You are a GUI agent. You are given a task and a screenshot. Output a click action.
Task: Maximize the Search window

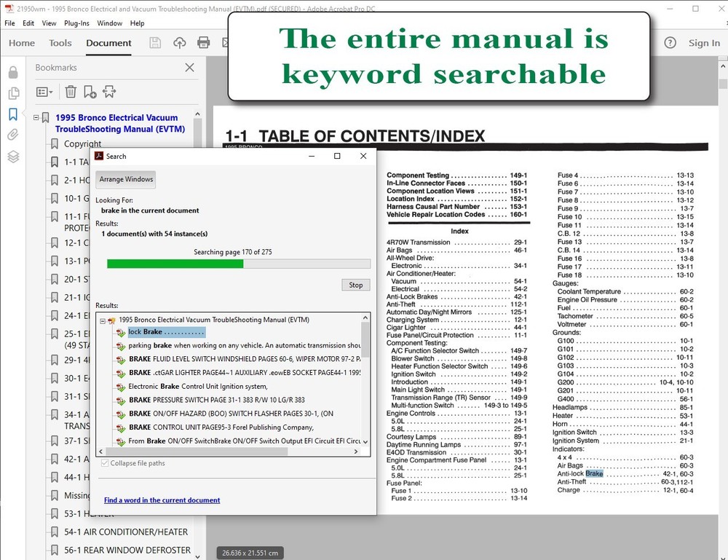point(337,156)
